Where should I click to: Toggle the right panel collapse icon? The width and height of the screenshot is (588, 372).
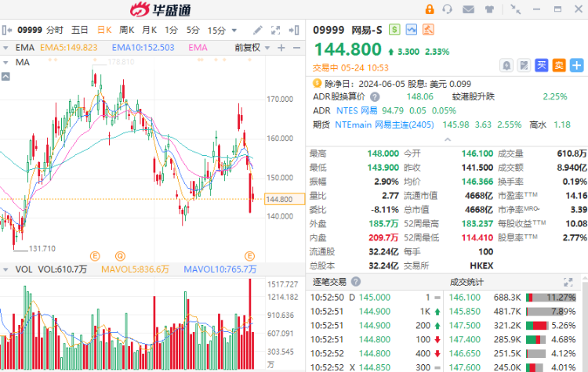pyautogui.click(x=294, y=30)
